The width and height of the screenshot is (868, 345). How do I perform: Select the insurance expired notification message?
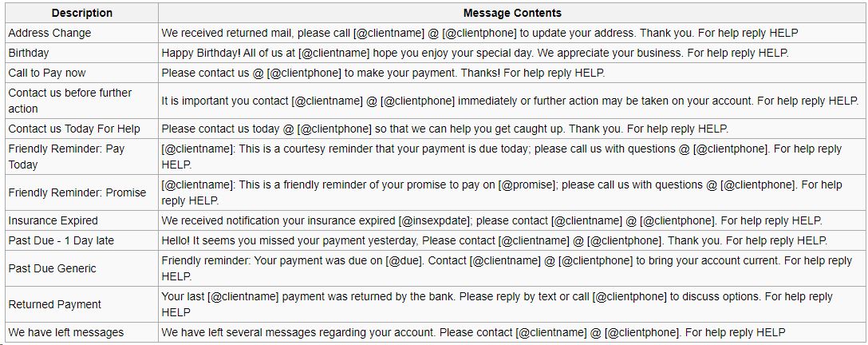click(491, 220)
